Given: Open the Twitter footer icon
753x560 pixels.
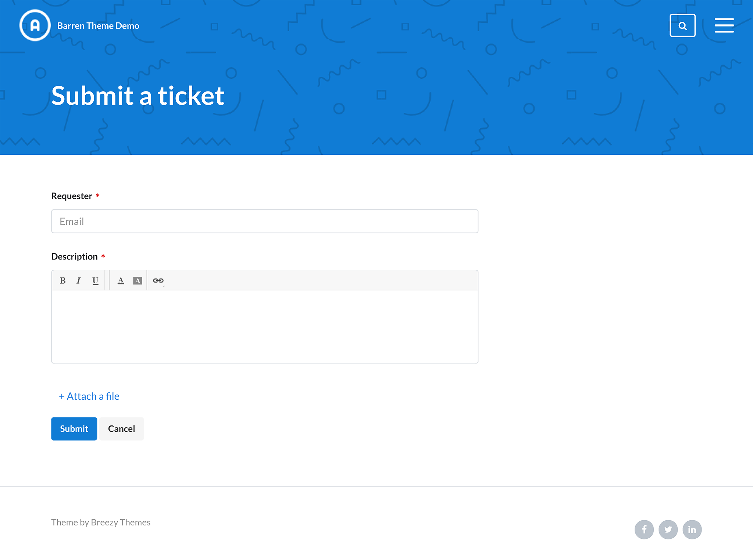Looking at the screenshot, I should click(668, 530).
